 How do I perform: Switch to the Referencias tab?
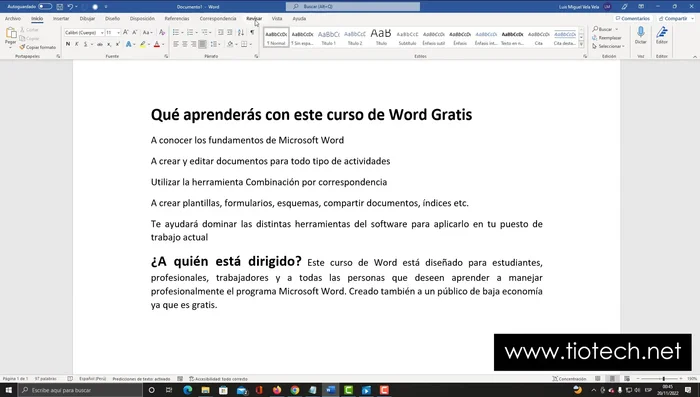(177, 19)
